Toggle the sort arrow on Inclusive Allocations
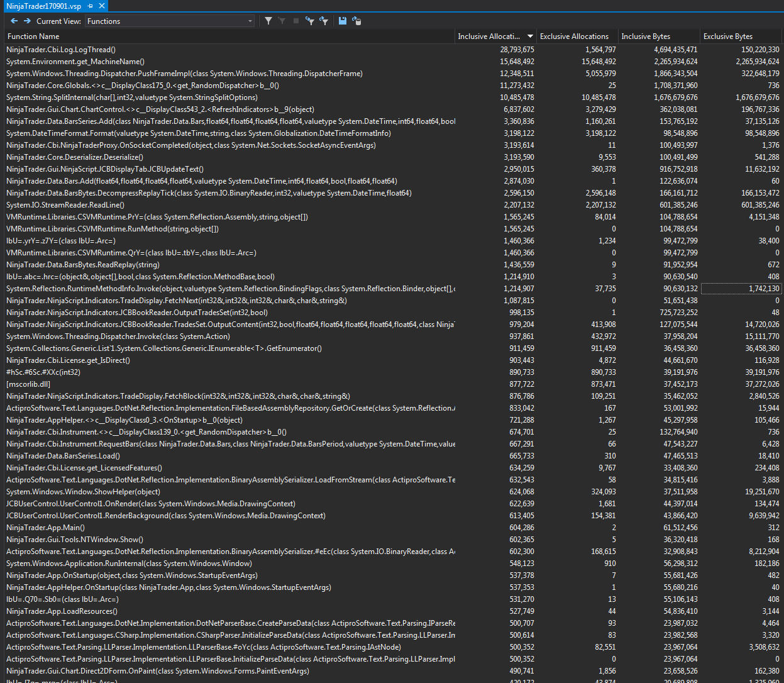The width and height of the screenshot is (784, 683). pos(530,36)
